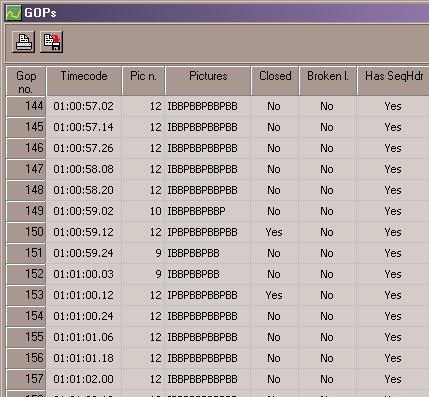Viewport: 429px width, 397px height.
Task: Click timecode 01:00:57.26
Action: pos(83,148)
